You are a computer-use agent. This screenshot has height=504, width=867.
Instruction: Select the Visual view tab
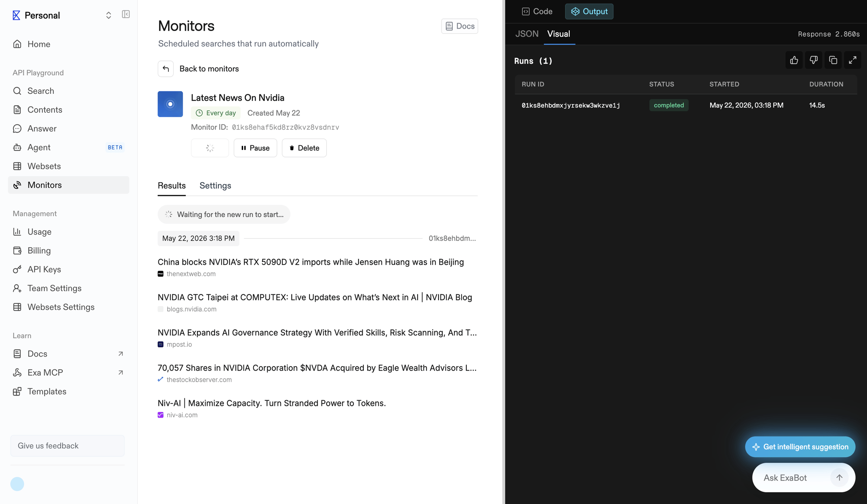559,34
